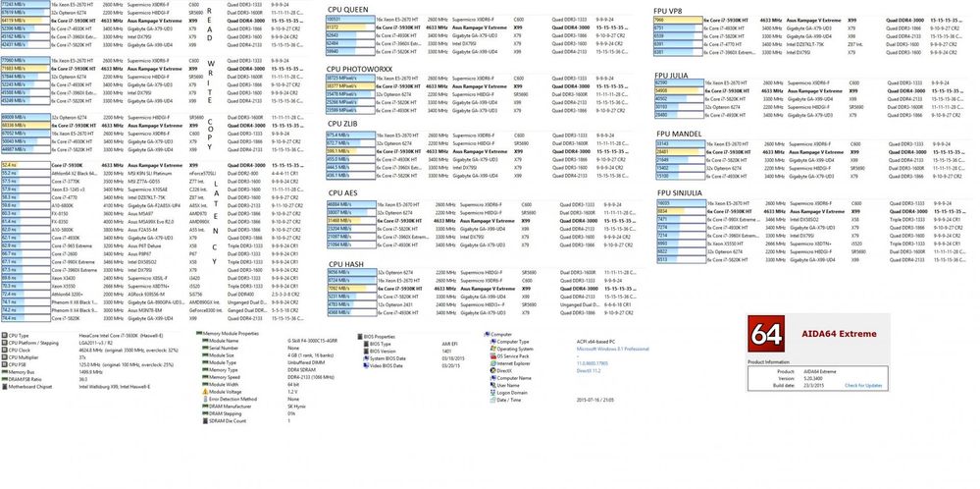
Task: Open the Check for Updates link
Action: [x=863, y=385]
